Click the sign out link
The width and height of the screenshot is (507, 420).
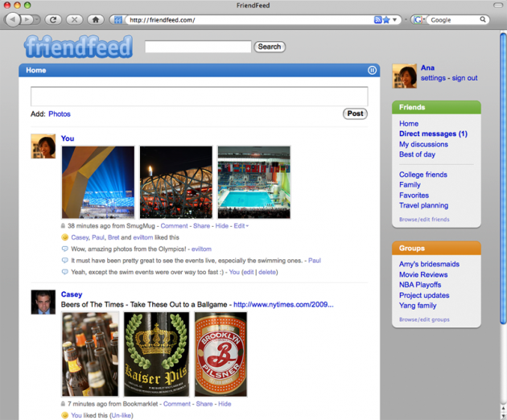[464, 78]
